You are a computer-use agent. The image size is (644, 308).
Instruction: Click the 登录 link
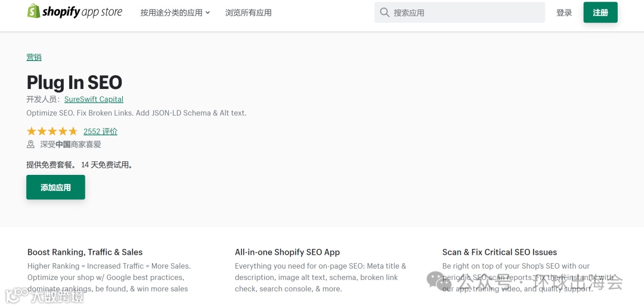tap(564, 13)
